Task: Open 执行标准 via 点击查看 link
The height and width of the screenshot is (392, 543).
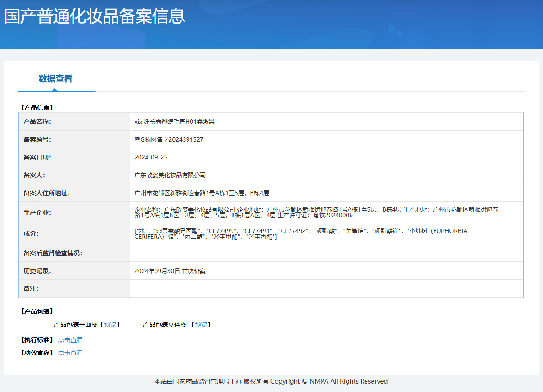Action: pyautogui.click(x=70, y=339)
